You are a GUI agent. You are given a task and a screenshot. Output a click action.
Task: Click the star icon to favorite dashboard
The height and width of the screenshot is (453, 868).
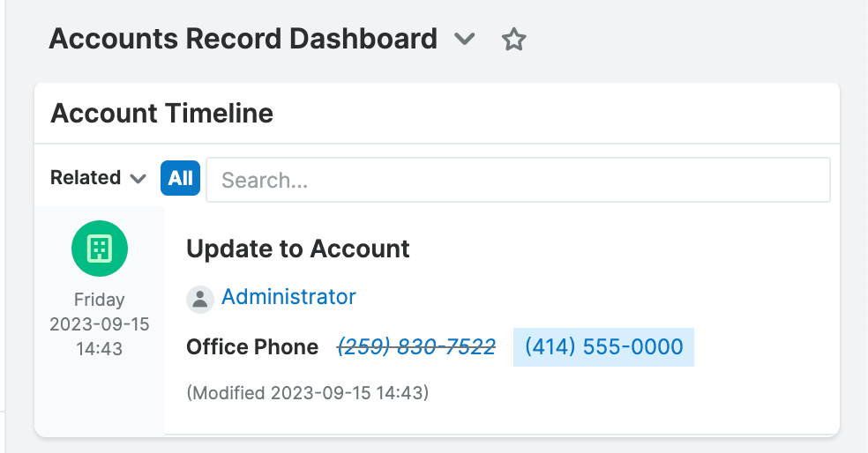[513, 40]
